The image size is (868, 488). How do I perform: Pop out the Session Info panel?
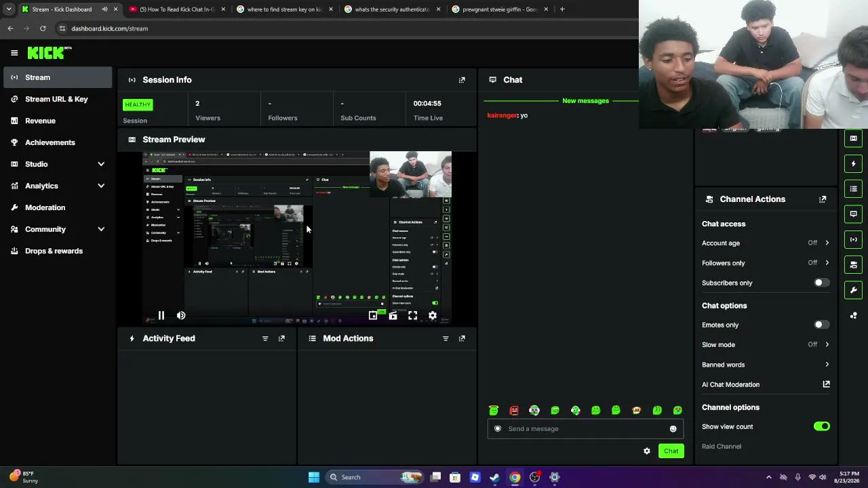click(462, 80)
